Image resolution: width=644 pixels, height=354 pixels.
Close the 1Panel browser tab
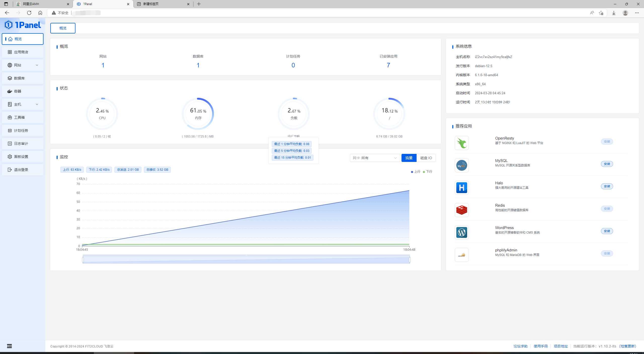pos(128,4)
